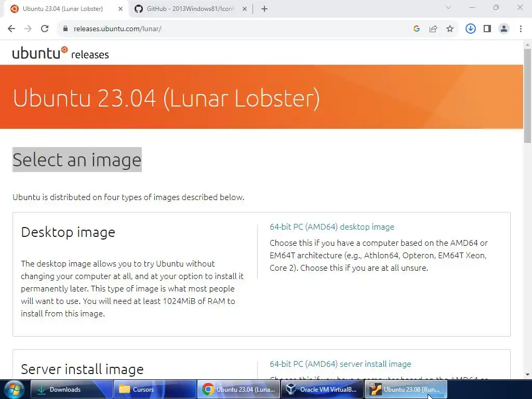532x399 pixels.
Task: Open the Google search icon in address bar
Action: coord(417,29)
